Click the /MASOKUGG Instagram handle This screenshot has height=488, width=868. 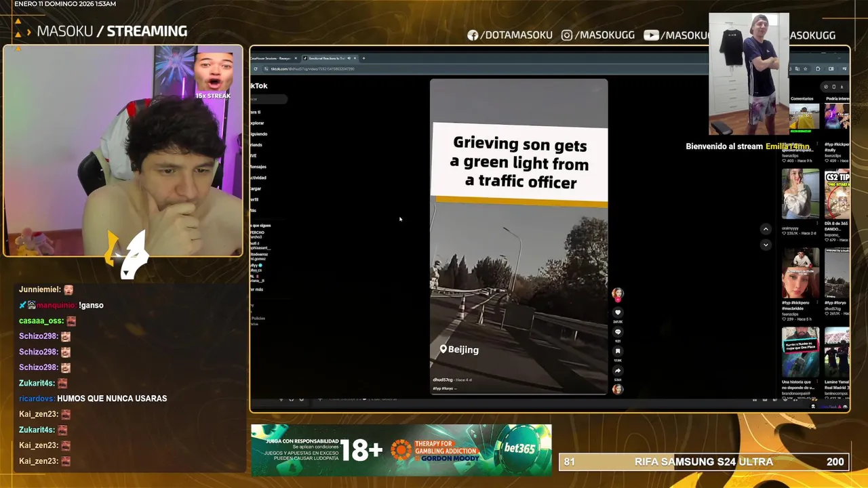[x=598, y=35]
